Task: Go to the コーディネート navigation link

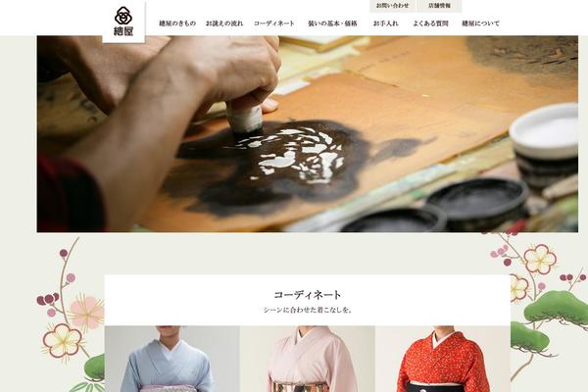Action: click(274, 24)
